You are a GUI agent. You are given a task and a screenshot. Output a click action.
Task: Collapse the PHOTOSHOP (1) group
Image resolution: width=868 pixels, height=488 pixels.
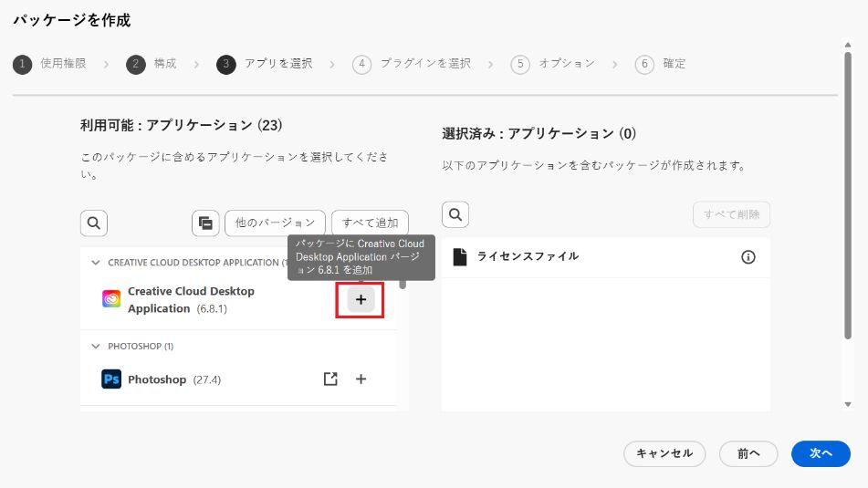click(x=96, y=347)
